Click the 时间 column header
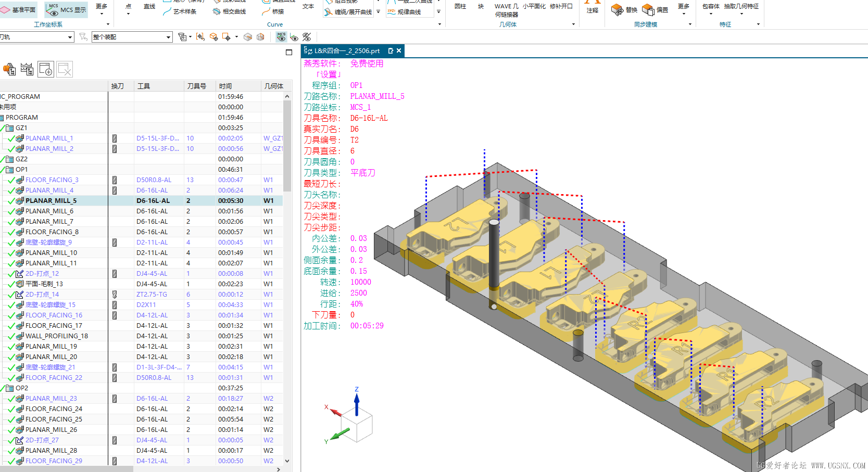The image size is (868, 472). coord(225,86)
